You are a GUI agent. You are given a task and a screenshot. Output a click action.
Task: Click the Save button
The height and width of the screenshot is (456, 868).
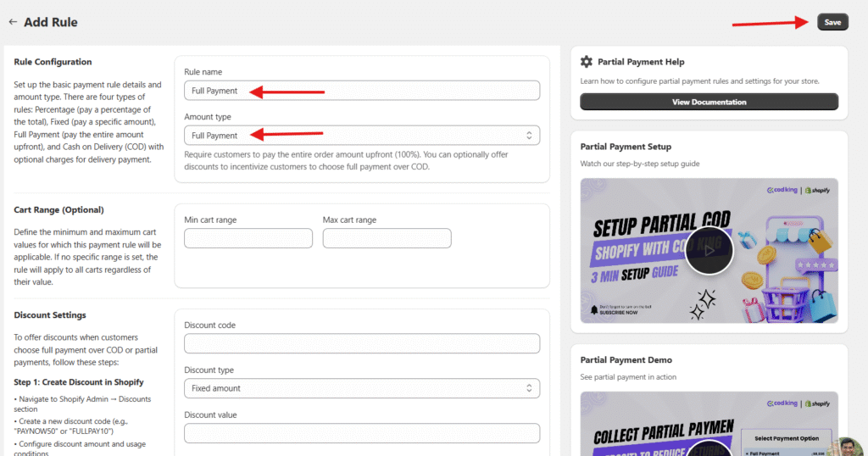832,22
